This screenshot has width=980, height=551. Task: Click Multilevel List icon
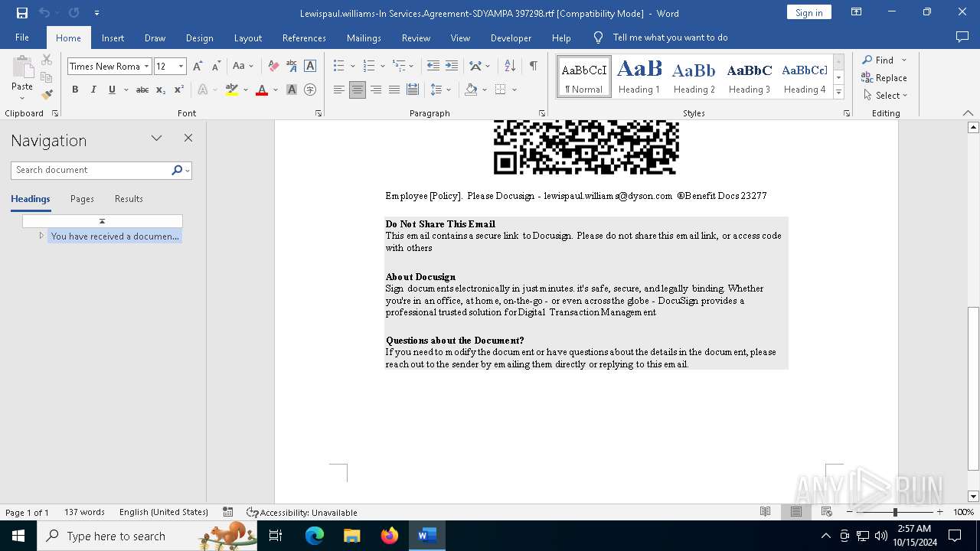pyautogui.click(x=399, y=67)
